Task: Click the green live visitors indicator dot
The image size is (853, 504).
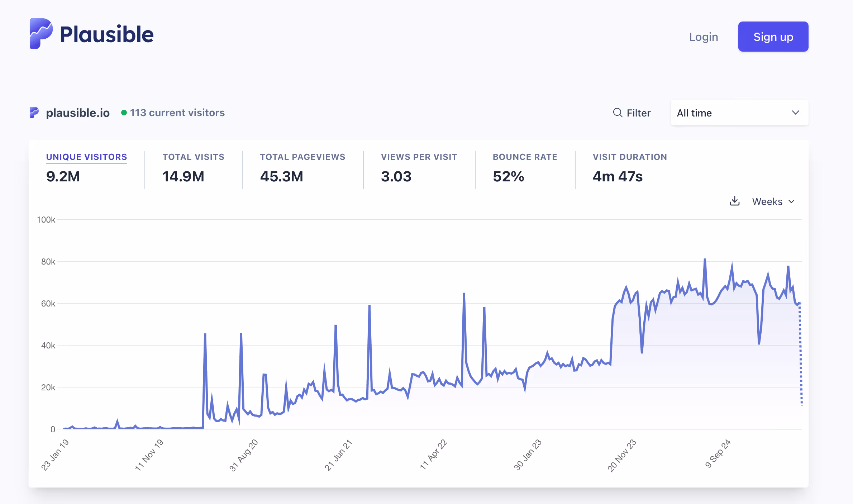Action: [124, 113]
